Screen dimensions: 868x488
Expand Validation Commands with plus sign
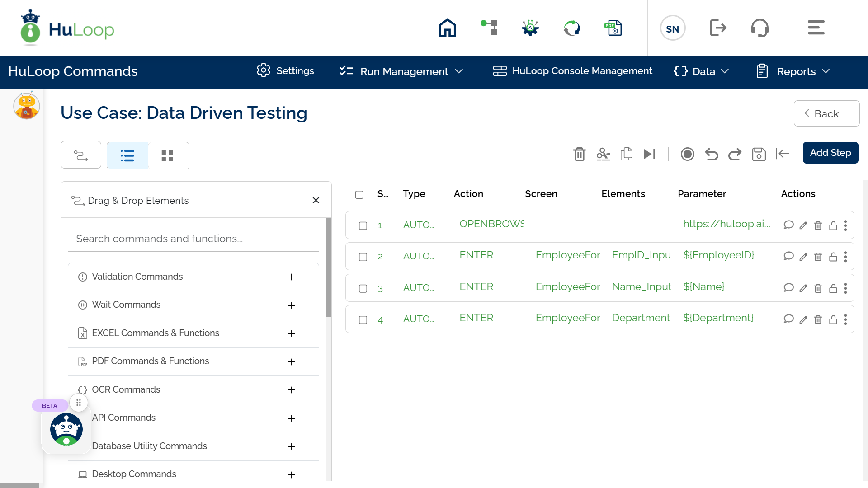[x=292, y=277]
